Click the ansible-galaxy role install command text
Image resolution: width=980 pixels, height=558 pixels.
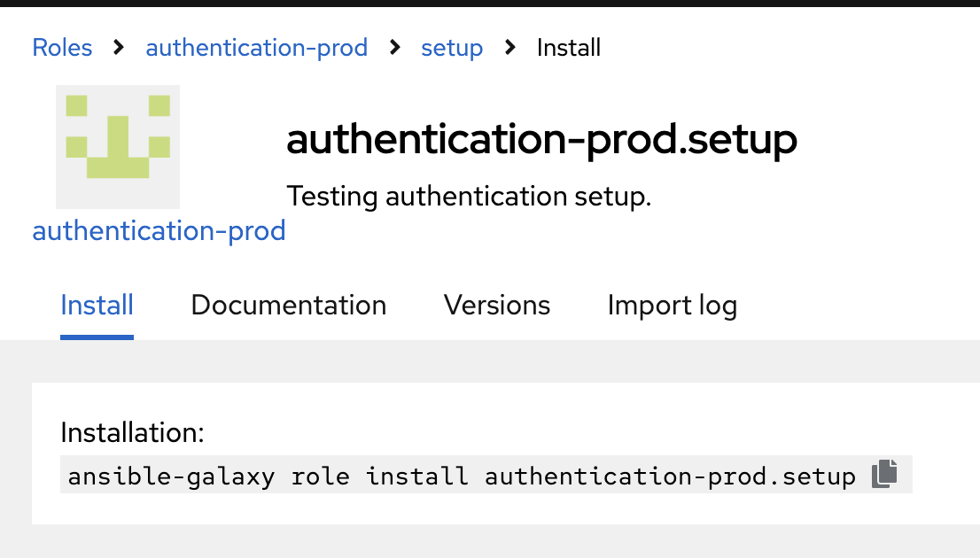462,477
